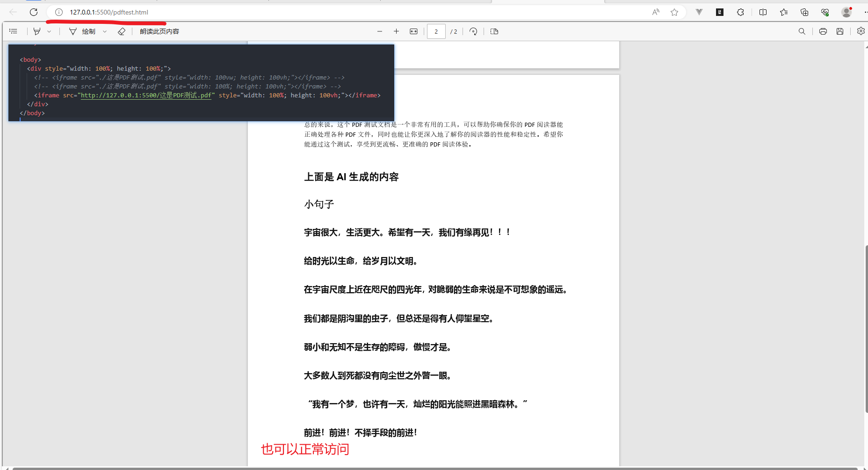Go back to the previous page
This screenshot has height=470, width=868.
13,12
